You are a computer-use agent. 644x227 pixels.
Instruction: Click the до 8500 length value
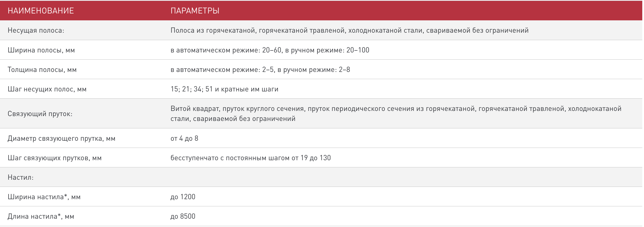[183, 216]
